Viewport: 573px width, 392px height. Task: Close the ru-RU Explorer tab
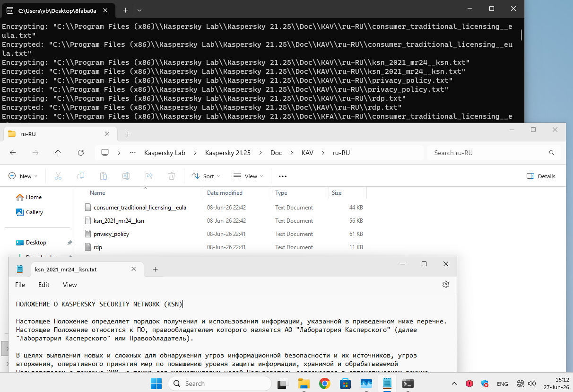coord(107,134)
